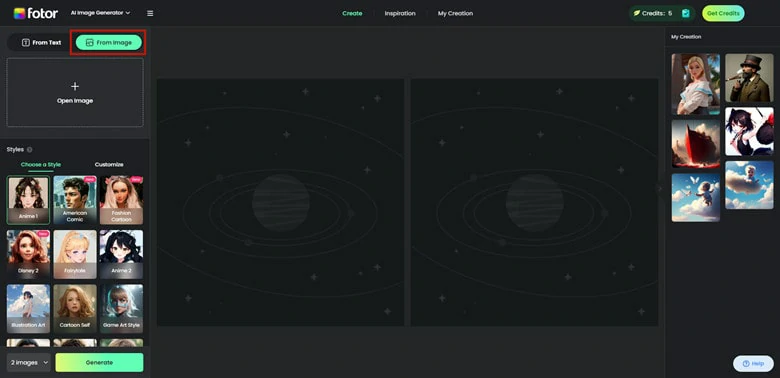The image size is (780, 378).
Task: Switch to the Create tab
Action: [352, 13]
